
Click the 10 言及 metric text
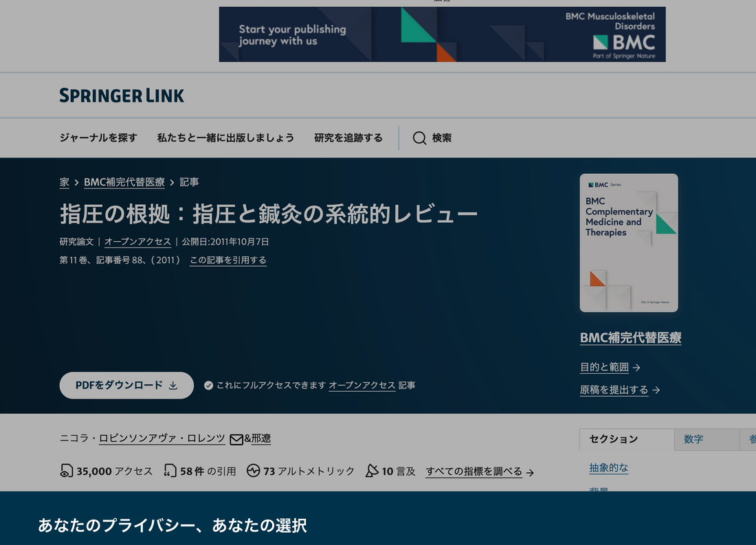point(399,471)
